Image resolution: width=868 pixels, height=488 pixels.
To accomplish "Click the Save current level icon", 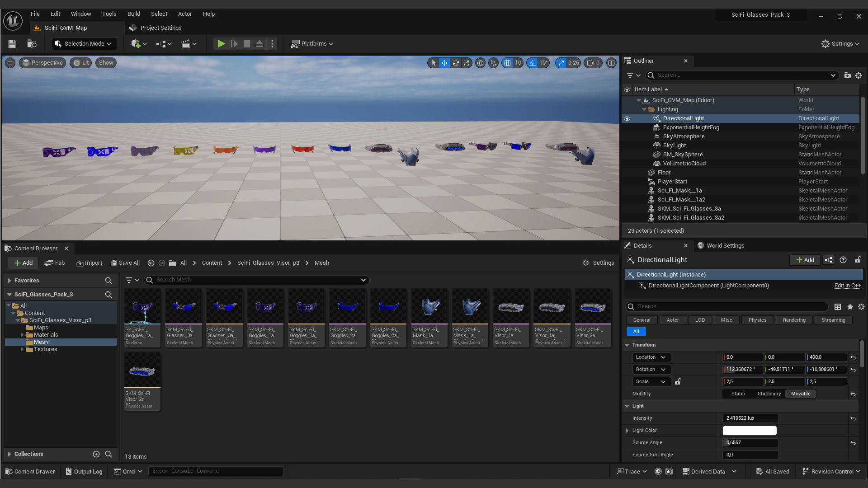I will point(12,44).
